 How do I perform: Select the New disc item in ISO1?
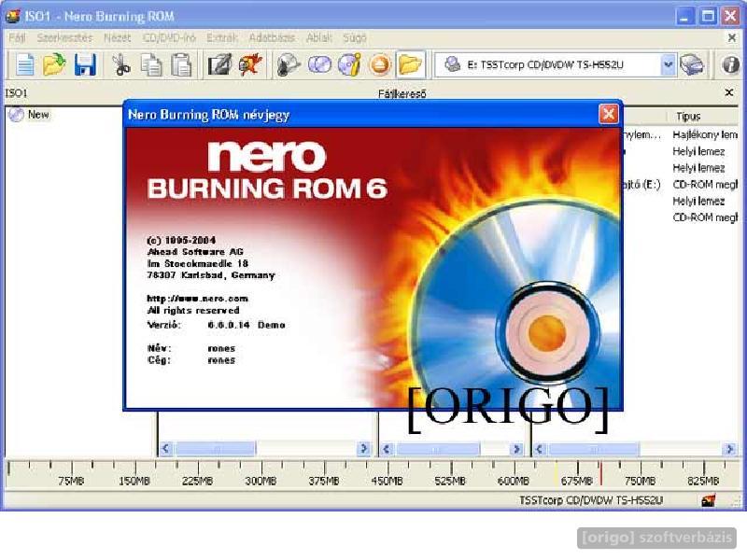[30, 115]
